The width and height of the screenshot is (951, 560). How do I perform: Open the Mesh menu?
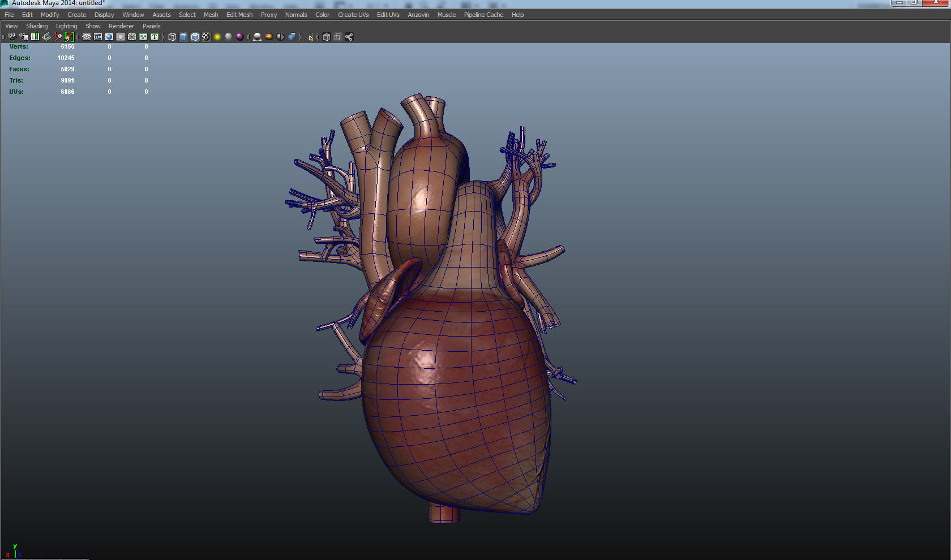(x=211, y=15)
